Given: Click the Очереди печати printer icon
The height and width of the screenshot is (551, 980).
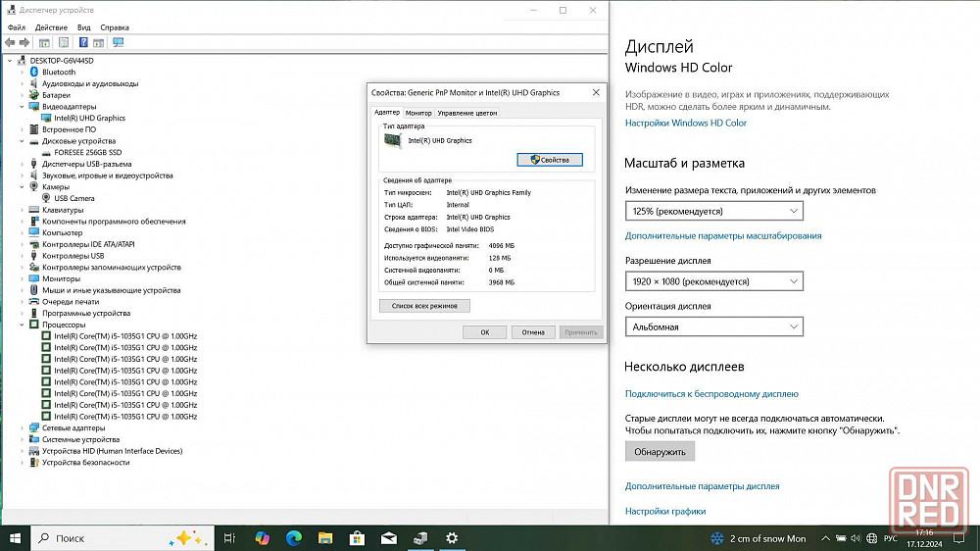Looking at the screenshot, I should (x=34, y=302).
